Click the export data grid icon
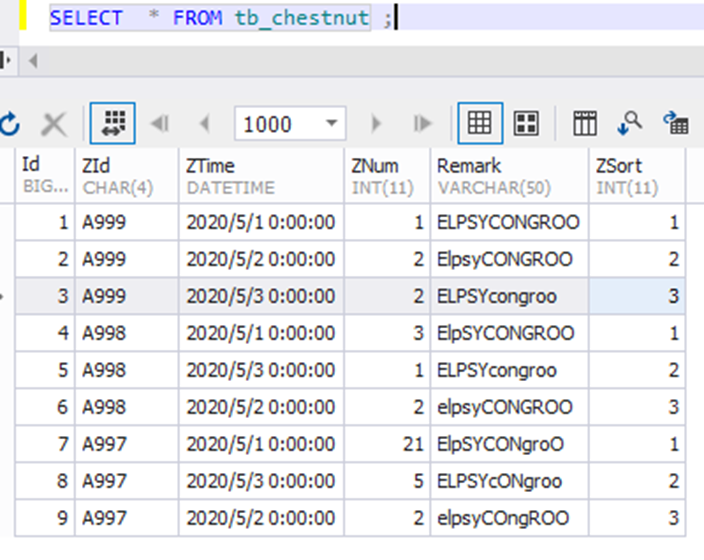 [x=676, y=123]
